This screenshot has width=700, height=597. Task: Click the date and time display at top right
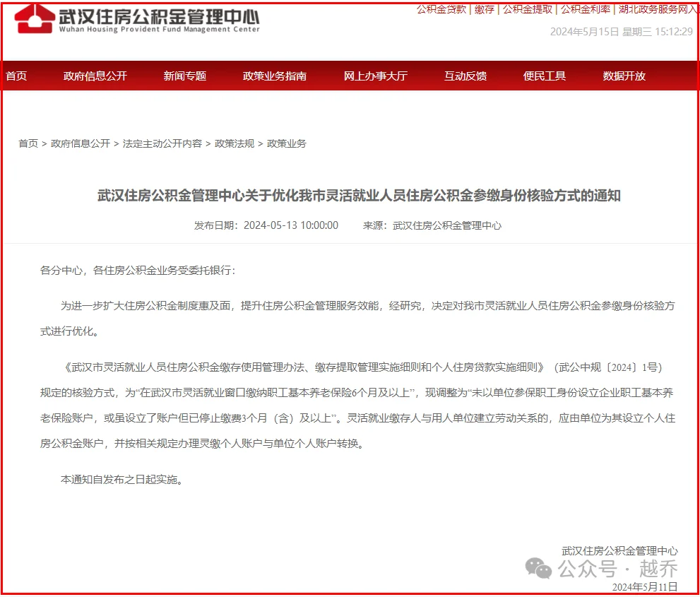coord(622,32)
